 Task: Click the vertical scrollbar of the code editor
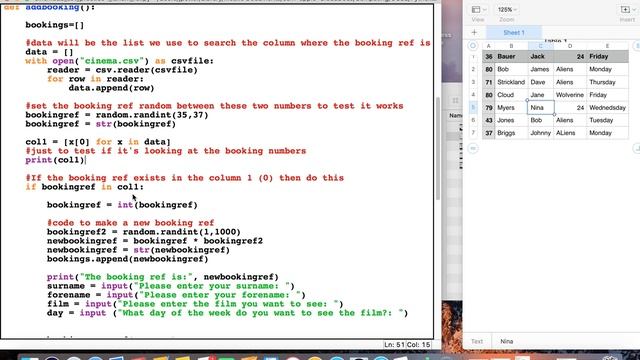[x=437, y=149]
